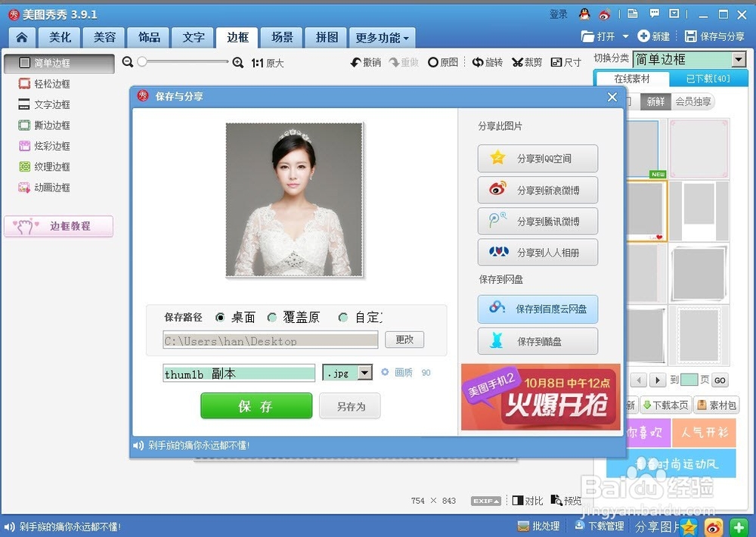Open the 边框教程 tutorial

59,226
